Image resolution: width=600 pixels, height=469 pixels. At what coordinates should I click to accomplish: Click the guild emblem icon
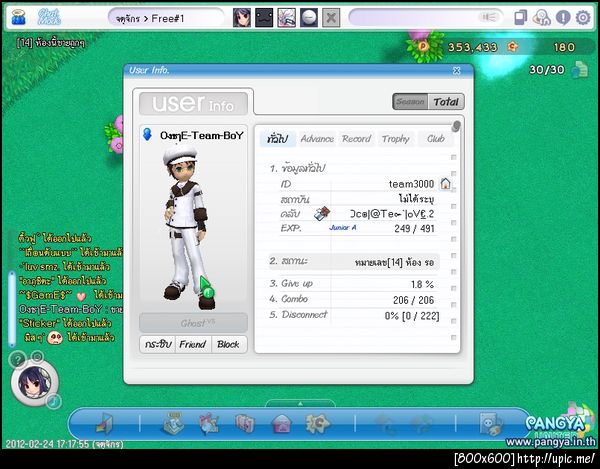(x=322, y=213)
